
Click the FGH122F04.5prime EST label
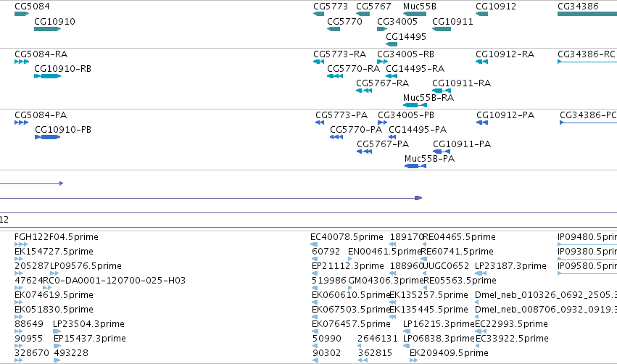click(x=57, y=237)
